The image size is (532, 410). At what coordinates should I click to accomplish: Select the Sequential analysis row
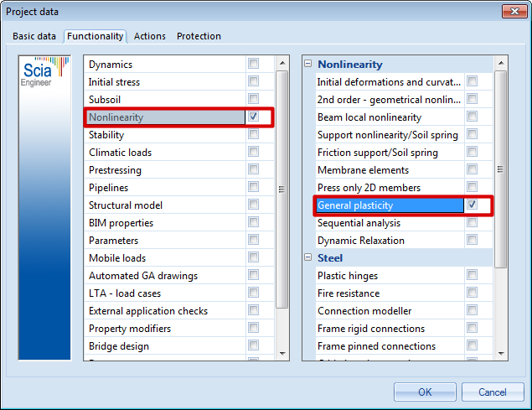pyautogui.click(x=389, y=223)
